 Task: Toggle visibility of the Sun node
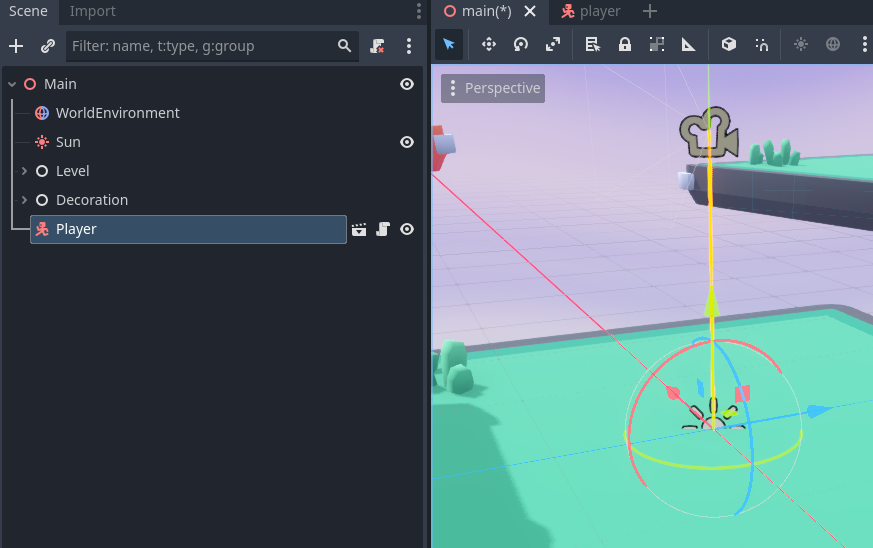click(407, 142)
